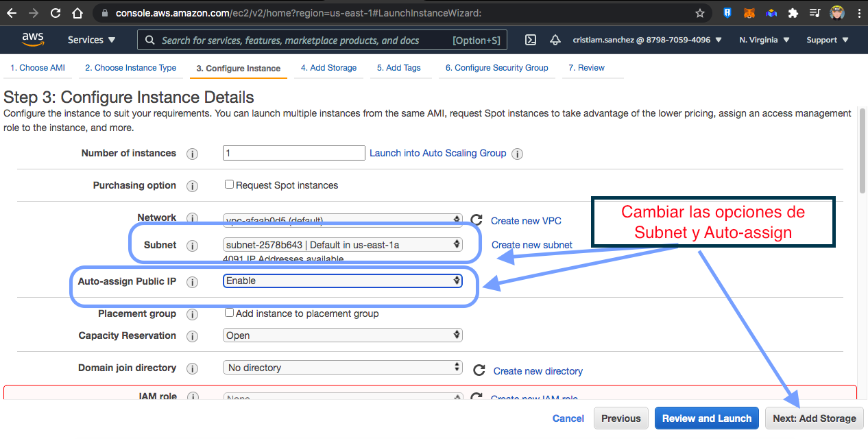Open the notifications bell icon
This screenshot has width=868, height=439.
(555, 40)
